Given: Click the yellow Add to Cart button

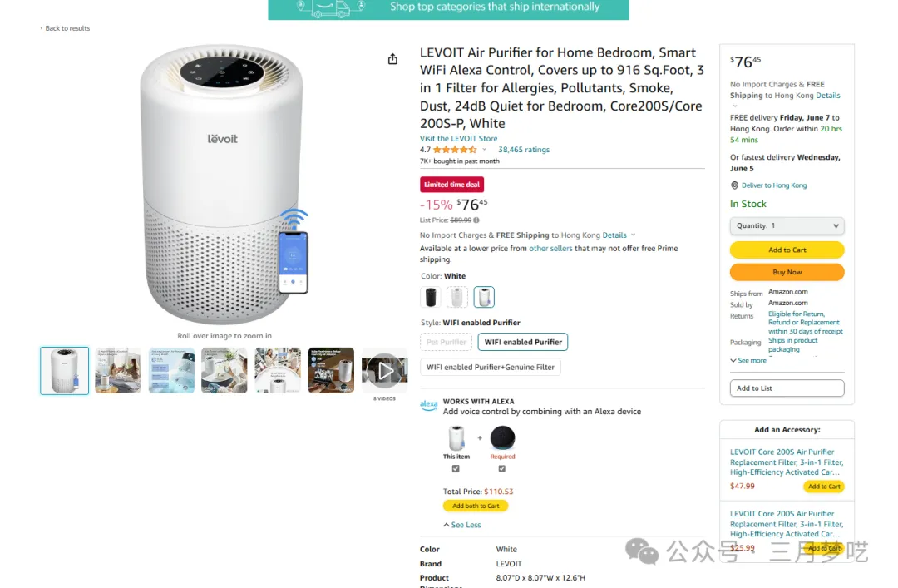Looking at the screenshot, I should [x=787, y=250].
